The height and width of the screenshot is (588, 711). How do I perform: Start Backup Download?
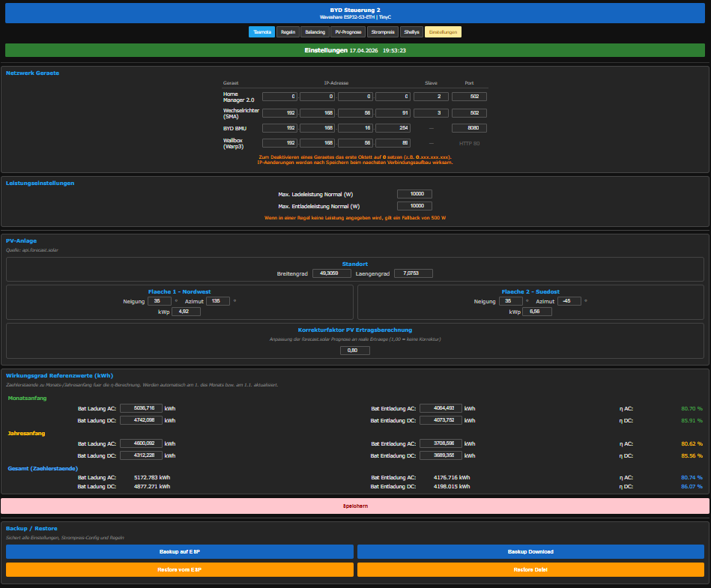click(x=530, y=552)
